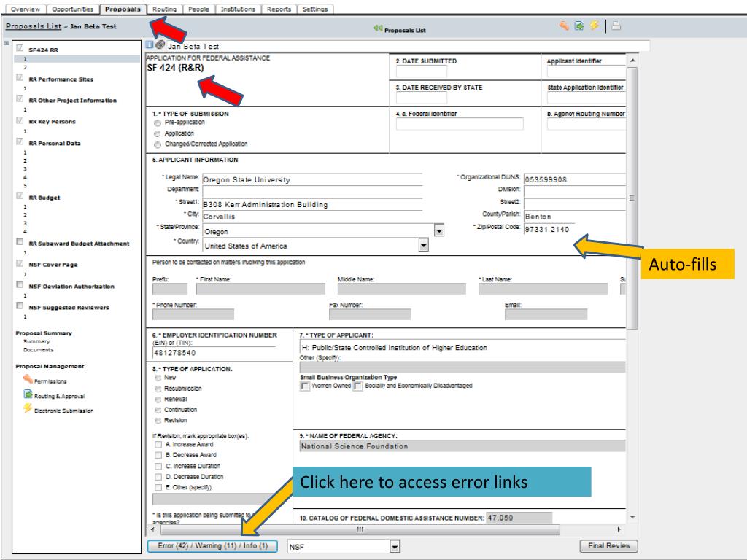This screenshot has width=747, height=560.
Task: Click the contact First Name field
Action: click(260, 289)
